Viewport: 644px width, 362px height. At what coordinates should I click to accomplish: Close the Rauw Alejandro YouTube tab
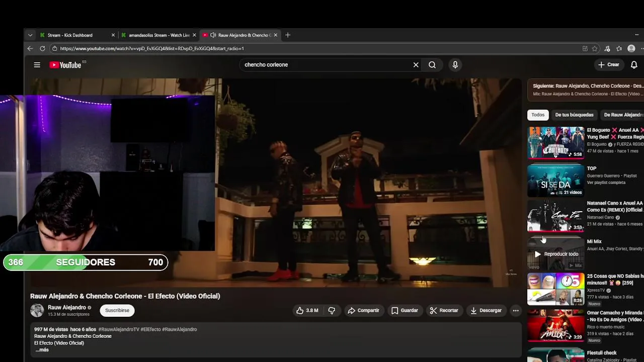(275, 35)
